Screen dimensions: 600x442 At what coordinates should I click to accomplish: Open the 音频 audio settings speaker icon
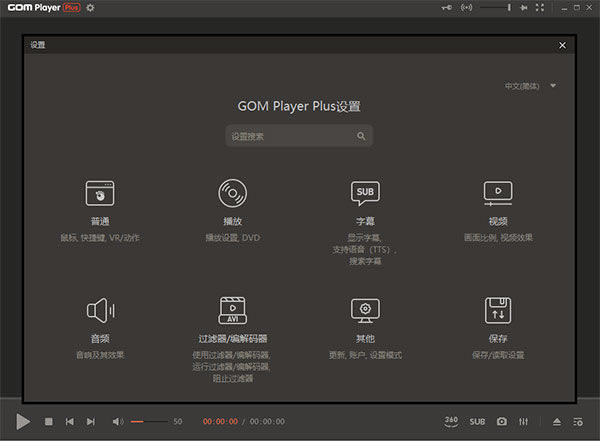tap(100, 310)
